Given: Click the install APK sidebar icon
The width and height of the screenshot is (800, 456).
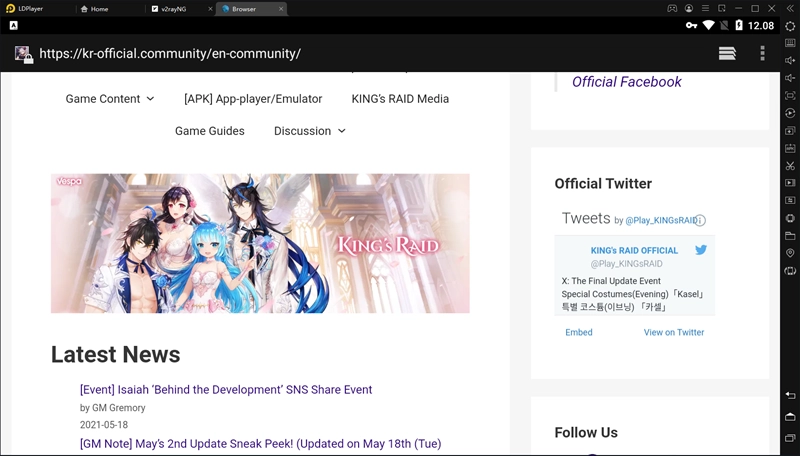Looking at the screenshot, I should point(790,148).
